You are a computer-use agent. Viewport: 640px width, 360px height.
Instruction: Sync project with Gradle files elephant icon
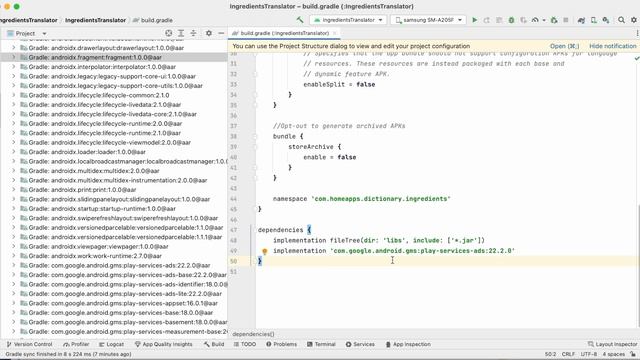pos(581,20)
